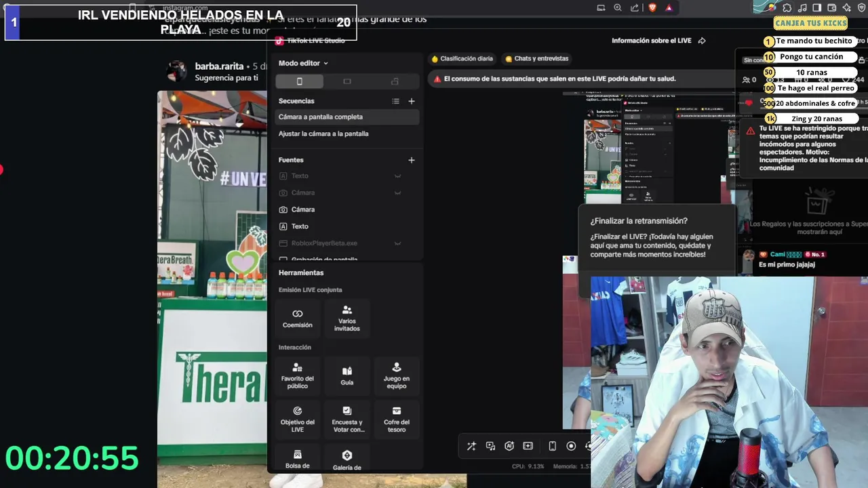Open the Coemisión tool
868x488 pixels.
coord(297,319)
